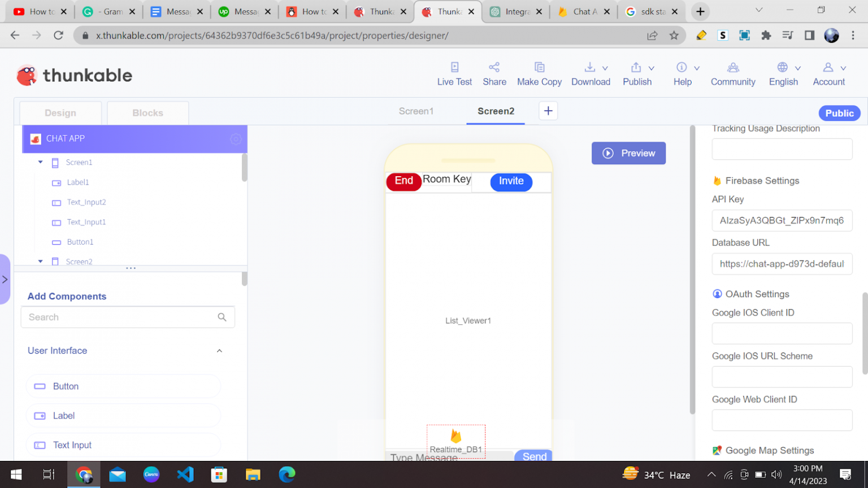Open the CHAT APP project settings gear
Viewport: 868px width, 488px height.
click(x=236, y=139)
